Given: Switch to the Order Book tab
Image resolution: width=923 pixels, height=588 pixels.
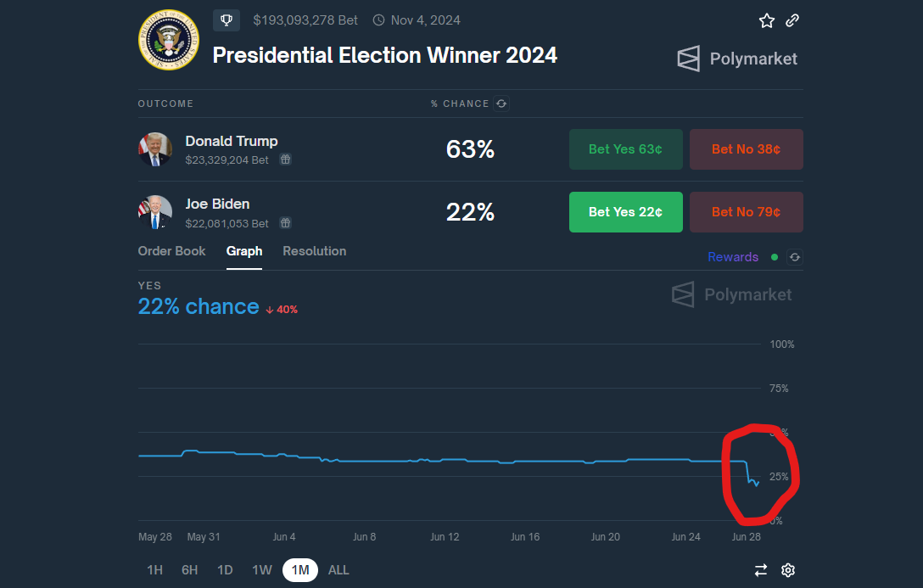Looking at the screenshot, I should click(171, 251).
